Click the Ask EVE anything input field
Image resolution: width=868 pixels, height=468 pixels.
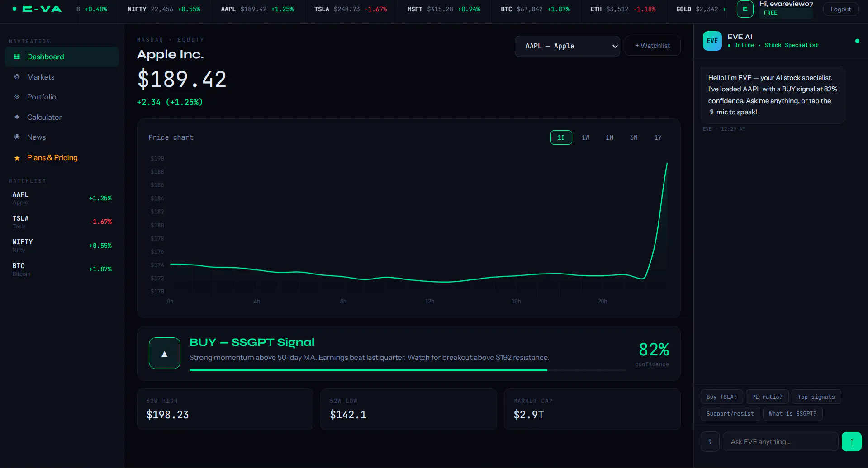tap(781, 442)
